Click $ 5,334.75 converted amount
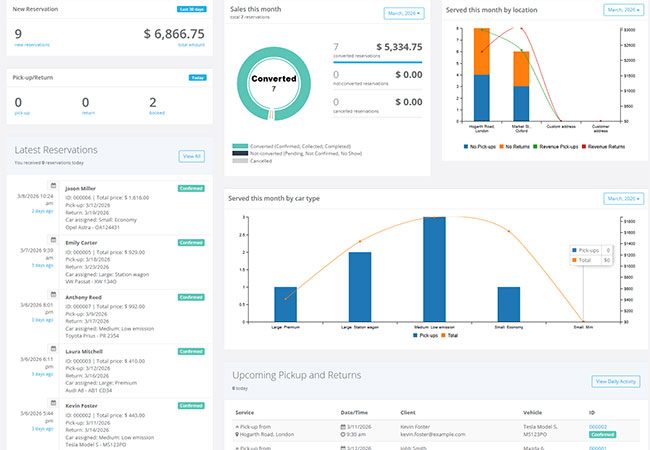The height and width of the screenshot is (450, 650). (399, 47)
